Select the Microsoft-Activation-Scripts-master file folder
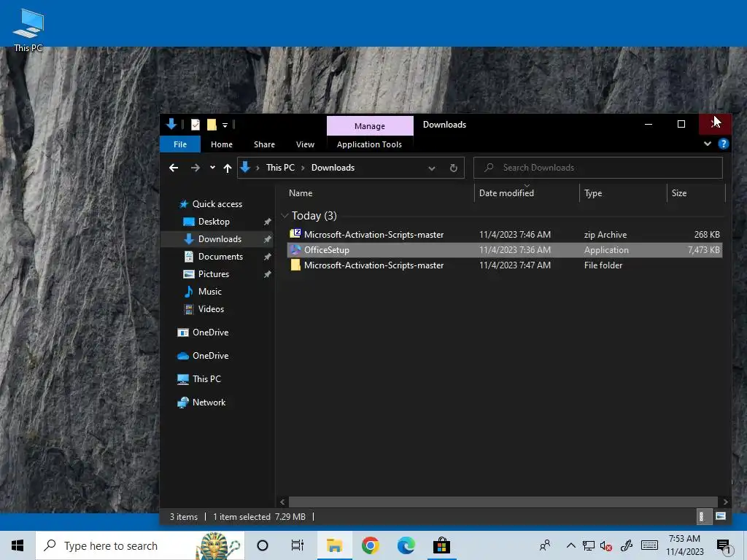This screenshot has height=560, width=747. (505, 265)
